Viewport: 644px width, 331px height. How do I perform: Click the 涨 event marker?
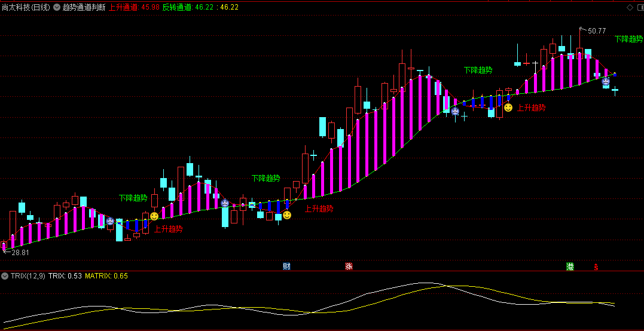pos(349,266)
